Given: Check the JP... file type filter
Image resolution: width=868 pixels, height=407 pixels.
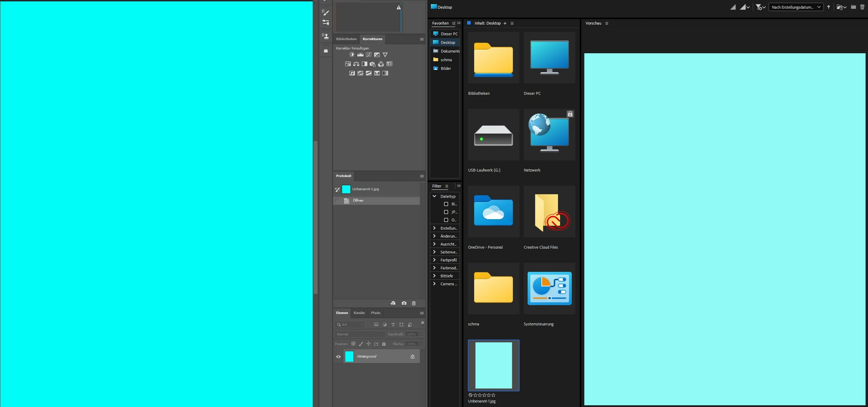Looking at the screenshot, I should click(x=446, y=212).
